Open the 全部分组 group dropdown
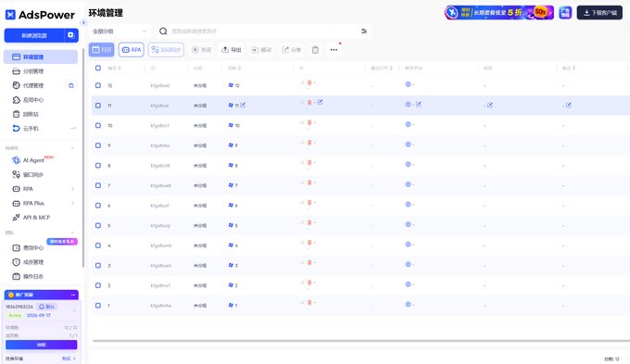The height and width of the screenshot is (364, 630). tap(120, 31)
